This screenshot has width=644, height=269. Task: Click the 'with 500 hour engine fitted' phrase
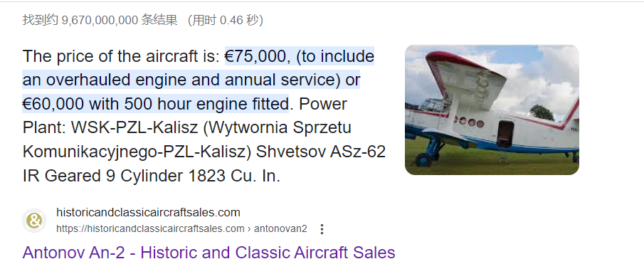point(189,105)
